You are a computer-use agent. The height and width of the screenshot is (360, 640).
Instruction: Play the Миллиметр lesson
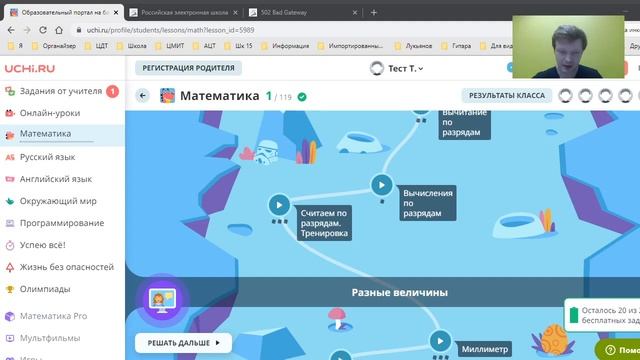pos(440,341)
